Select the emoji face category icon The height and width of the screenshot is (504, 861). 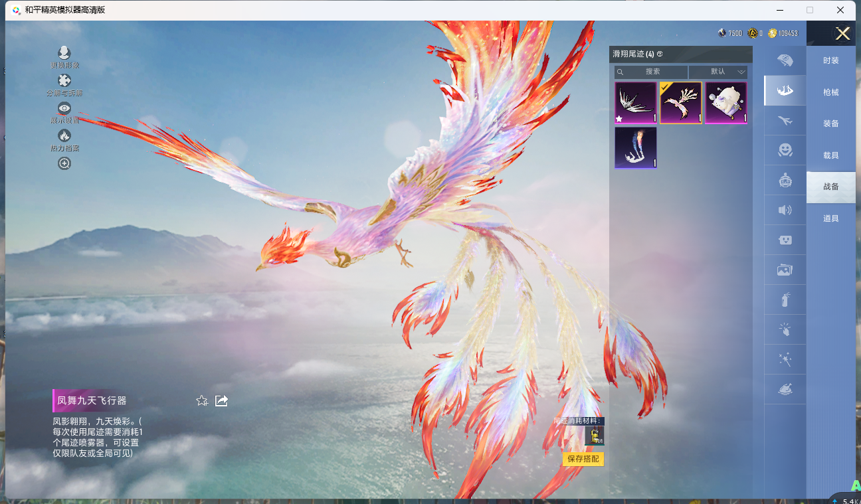(785, 150)
